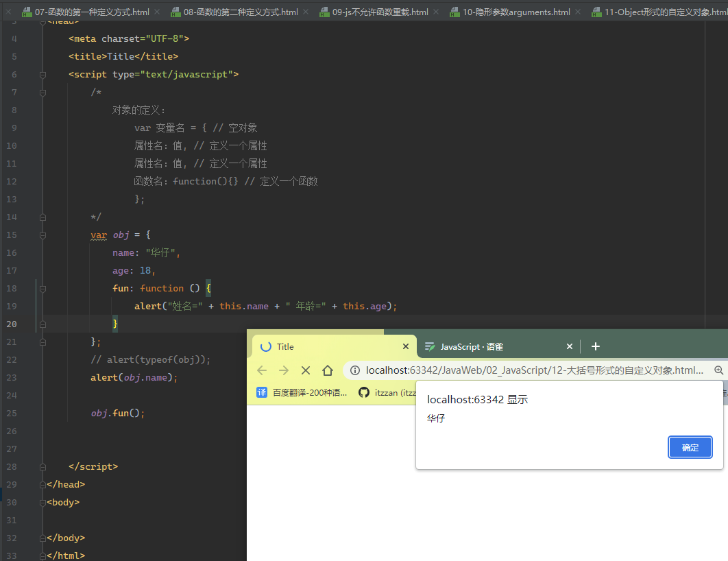Click the zoom magnifier icon in address bar
728x561 pixels.
point(718,370)
